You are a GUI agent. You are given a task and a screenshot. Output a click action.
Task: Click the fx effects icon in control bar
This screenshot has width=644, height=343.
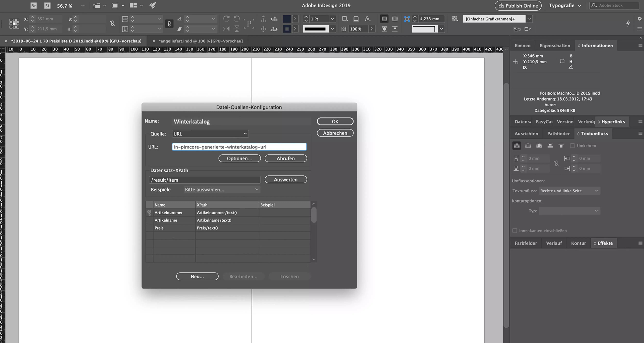(x=367, y=19)
